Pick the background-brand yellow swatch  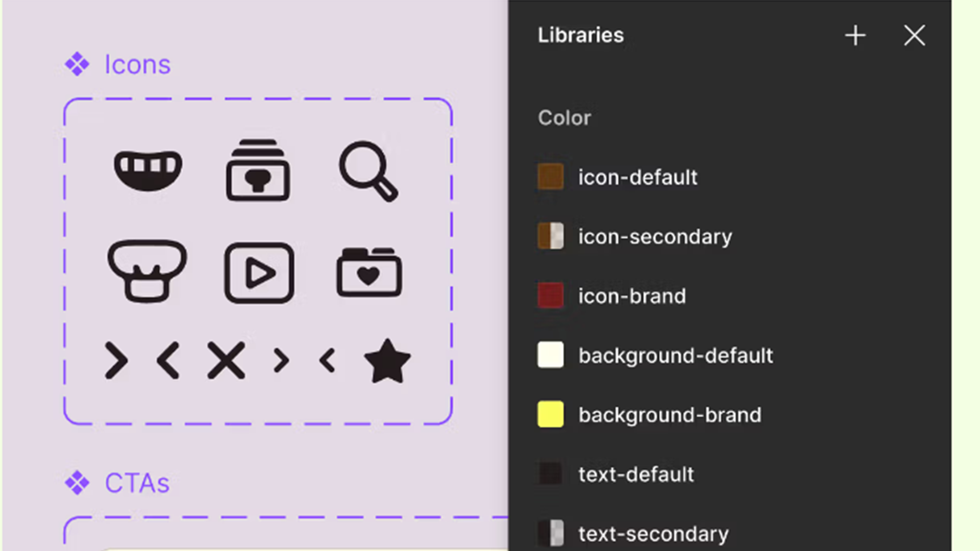point(550,414)
